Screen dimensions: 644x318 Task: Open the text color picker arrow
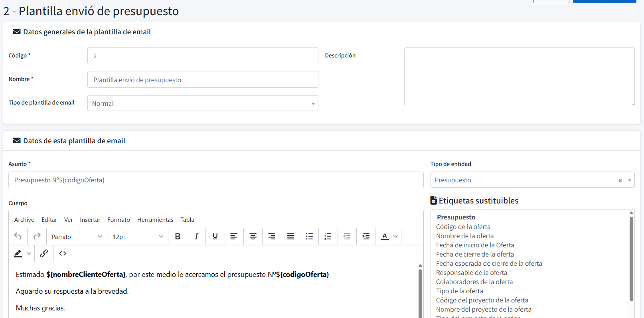(395, 237)
